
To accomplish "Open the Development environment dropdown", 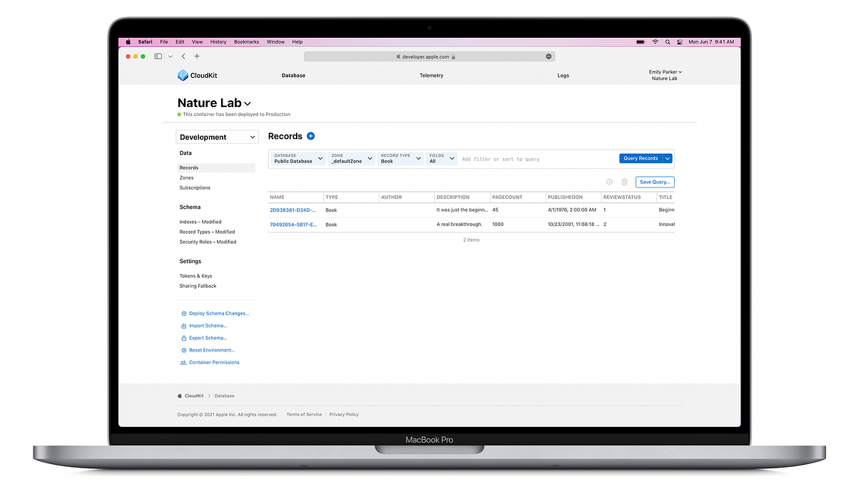I will [x=217, y=137].
